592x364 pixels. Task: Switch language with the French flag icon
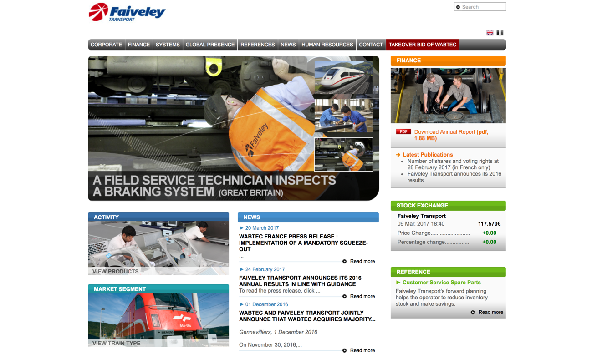(500, 33)
